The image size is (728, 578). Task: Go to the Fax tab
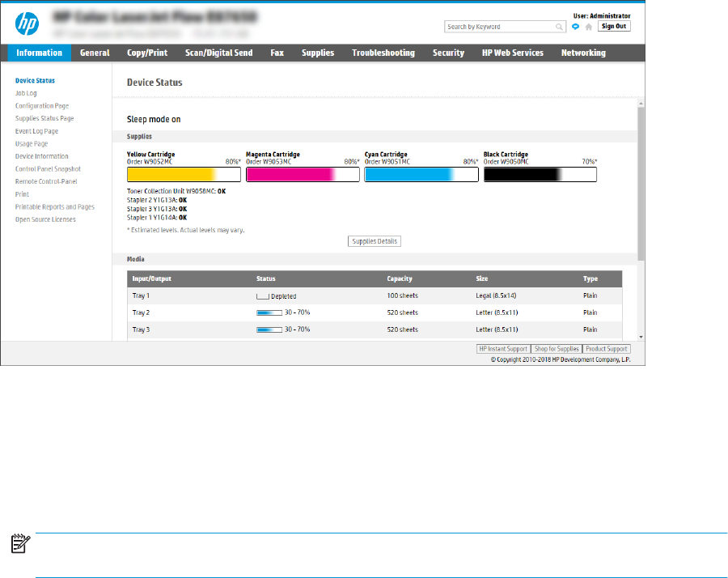(277, 53)
